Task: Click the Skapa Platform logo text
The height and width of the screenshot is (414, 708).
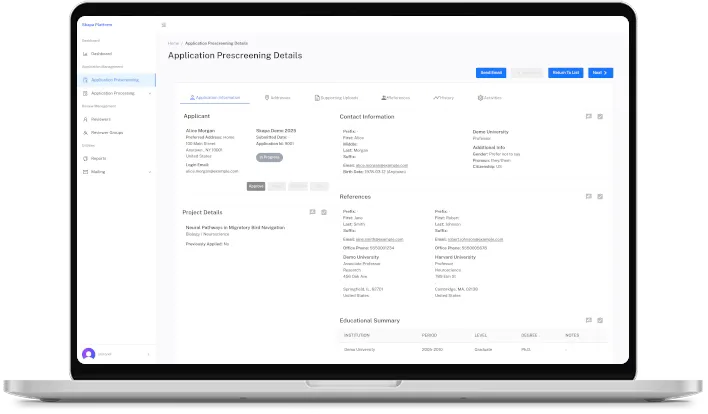Action: 97,25
